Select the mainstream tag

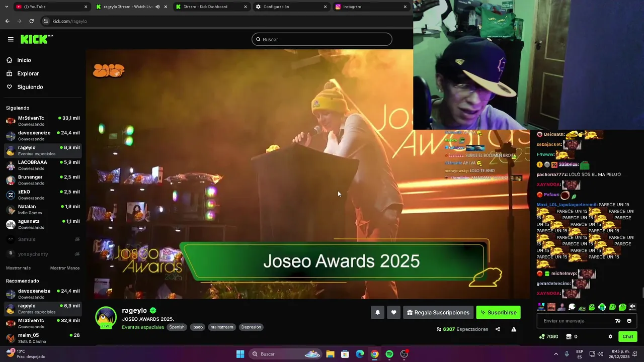pos(222,327)
